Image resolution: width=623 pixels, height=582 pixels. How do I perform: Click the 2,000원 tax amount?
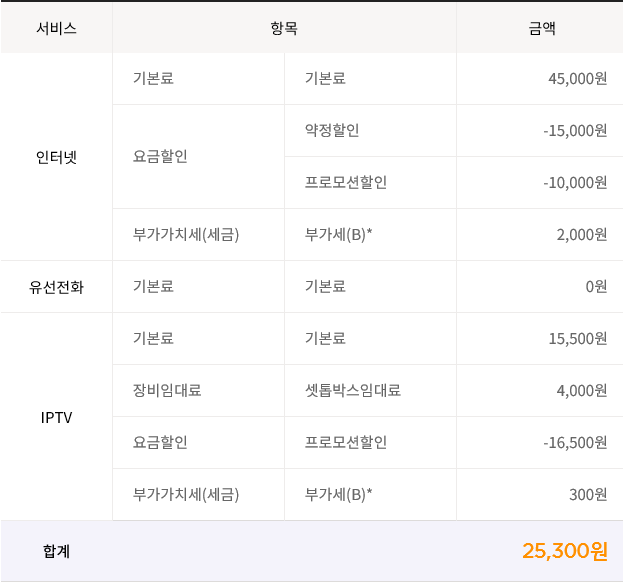tap(581, 235)
